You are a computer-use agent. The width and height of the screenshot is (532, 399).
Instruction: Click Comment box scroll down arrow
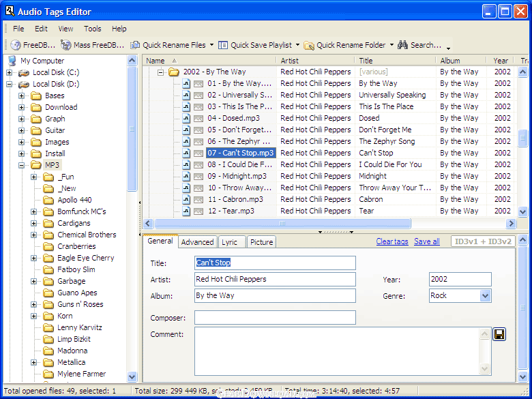[x=485, y=368]
